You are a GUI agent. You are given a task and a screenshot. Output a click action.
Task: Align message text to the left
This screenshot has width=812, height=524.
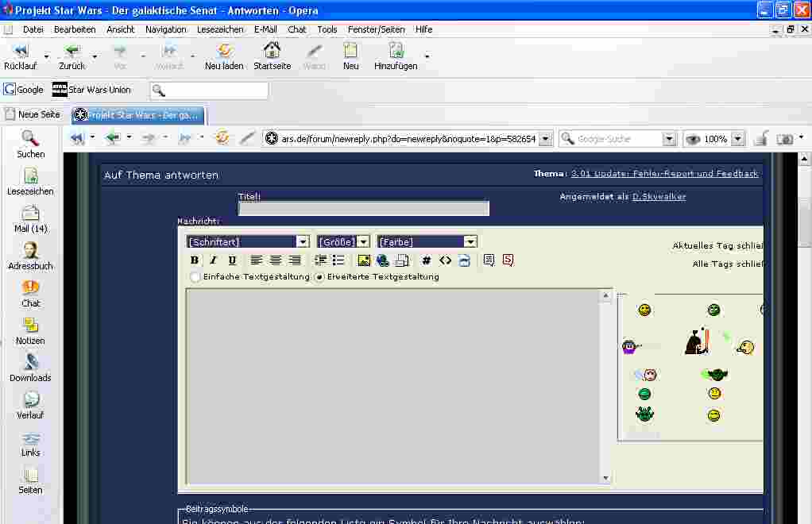coord(256,260)
